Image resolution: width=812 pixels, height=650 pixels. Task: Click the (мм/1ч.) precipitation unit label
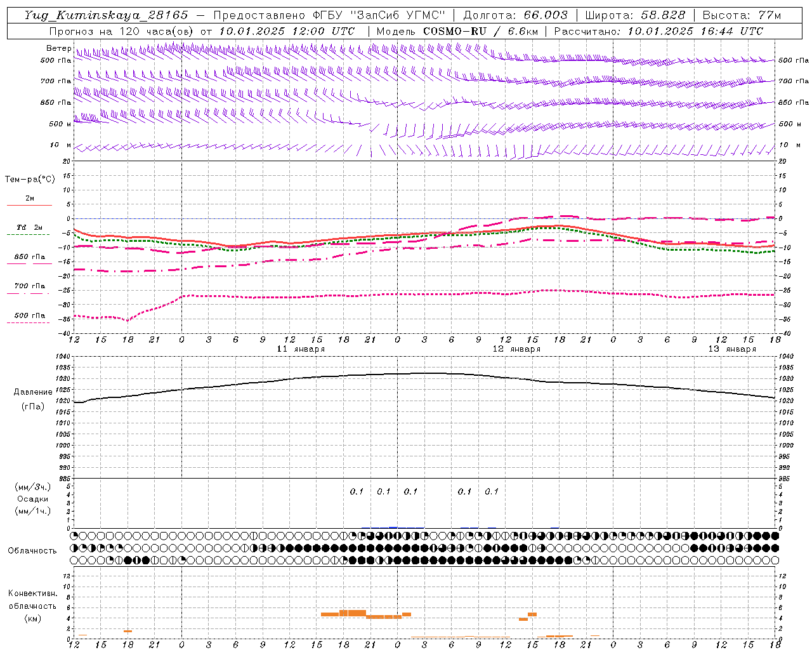(33, 511)
